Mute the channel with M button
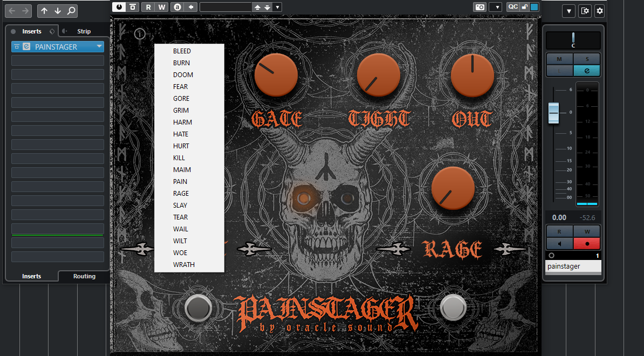 coord(559,58)
